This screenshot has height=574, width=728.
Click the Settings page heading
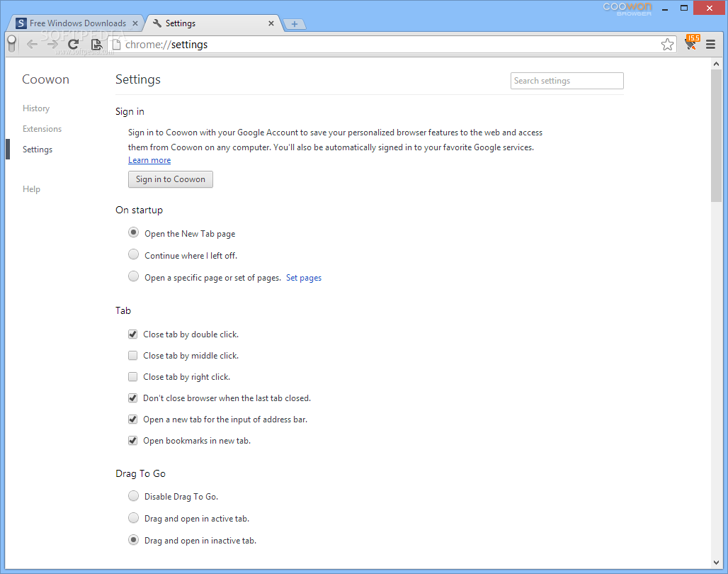[138, 79]
